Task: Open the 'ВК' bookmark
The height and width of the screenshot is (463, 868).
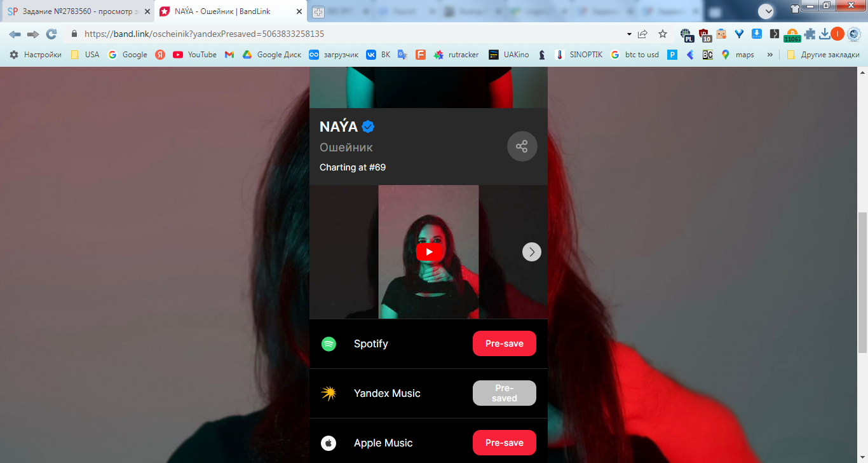Action: [x=378, y=55]
